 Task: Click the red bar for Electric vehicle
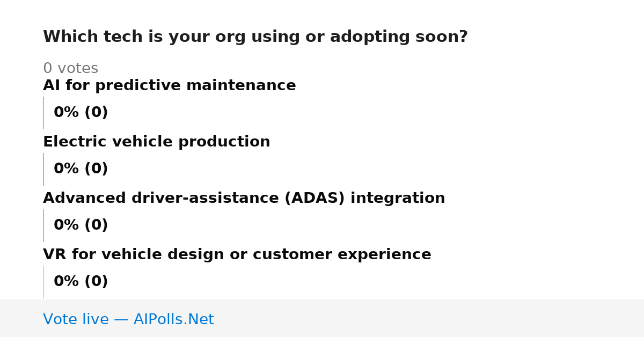click(x=43, y=169)
